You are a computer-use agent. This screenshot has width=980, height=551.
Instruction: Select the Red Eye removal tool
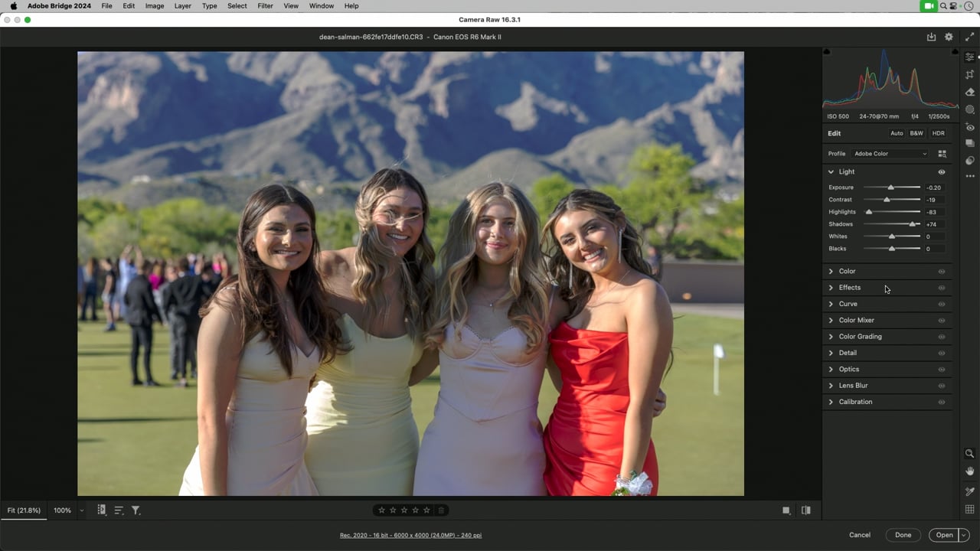click(x=969, y=127)
